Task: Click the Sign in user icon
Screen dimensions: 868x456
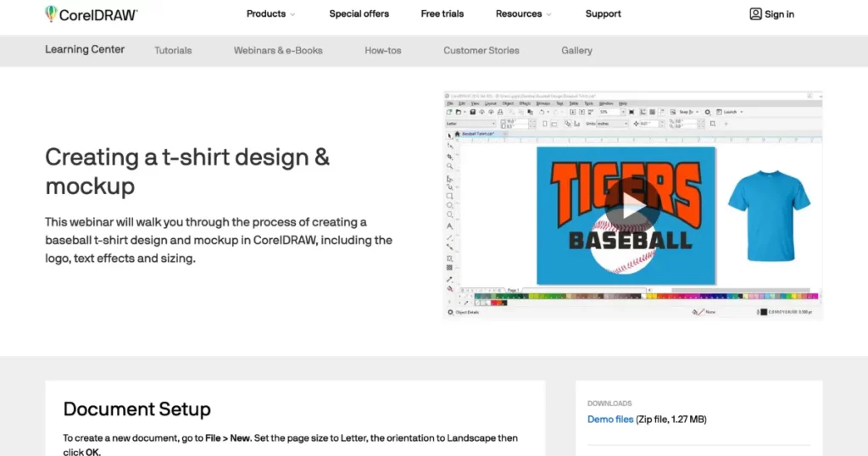Action: [755, 14]
